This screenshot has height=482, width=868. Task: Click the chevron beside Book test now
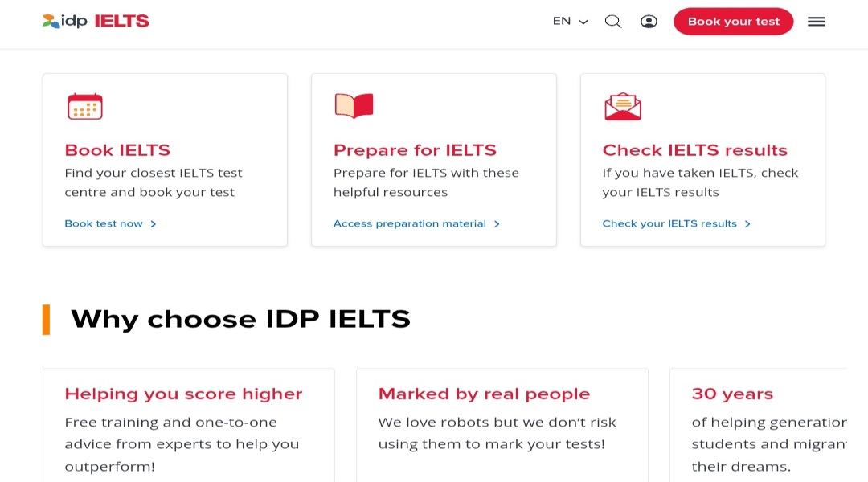pos(153,223)
